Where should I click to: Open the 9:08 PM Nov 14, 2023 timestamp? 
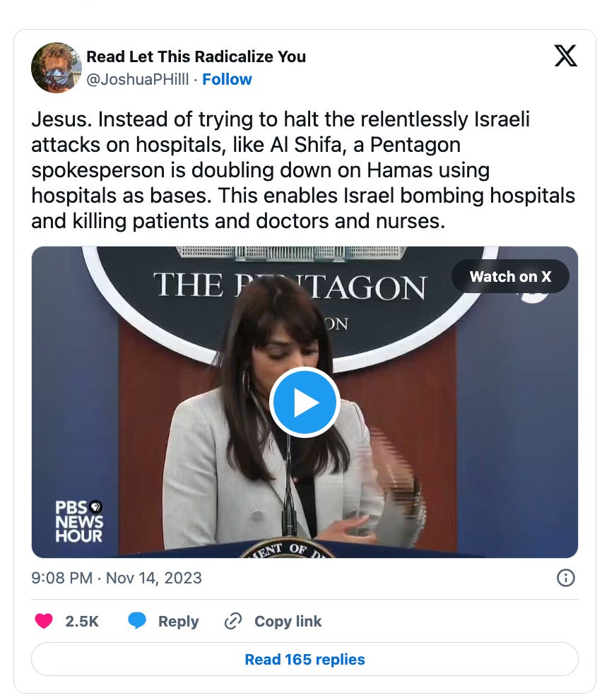tap(117, 578)
